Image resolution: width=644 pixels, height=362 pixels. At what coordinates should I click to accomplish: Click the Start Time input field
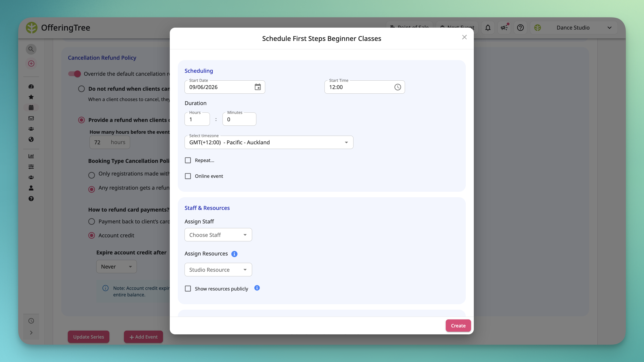tap(364, 87)
